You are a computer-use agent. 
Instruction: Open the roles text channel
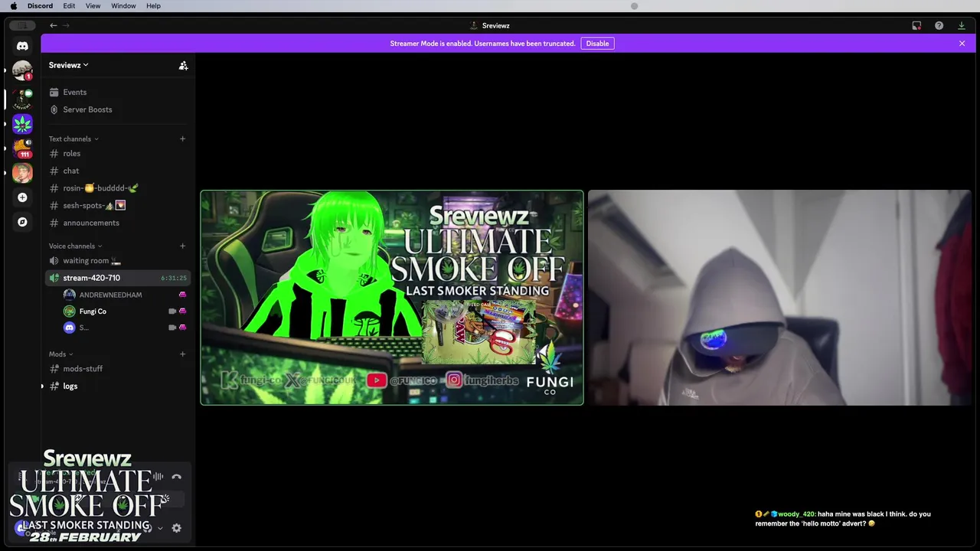(x=117, y=153)
